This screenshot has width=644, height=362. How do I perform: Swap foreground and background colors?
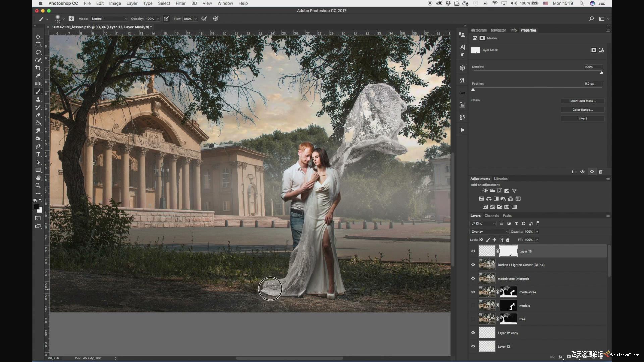click(41, 200)
